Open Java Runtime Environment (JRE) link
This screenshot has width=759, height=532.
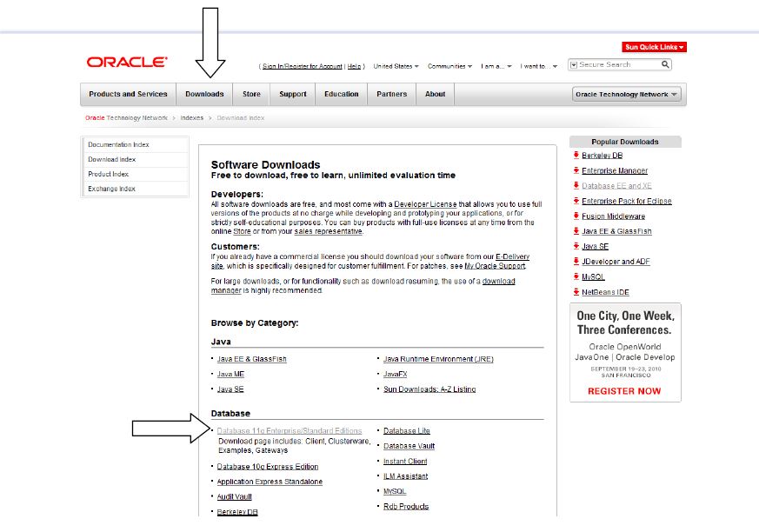point(438,359)
